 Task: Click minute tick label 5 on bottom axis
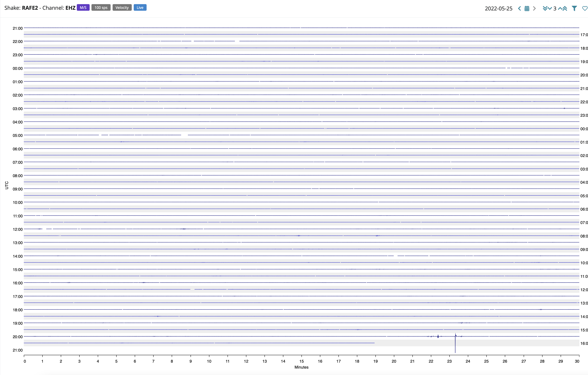116,361
